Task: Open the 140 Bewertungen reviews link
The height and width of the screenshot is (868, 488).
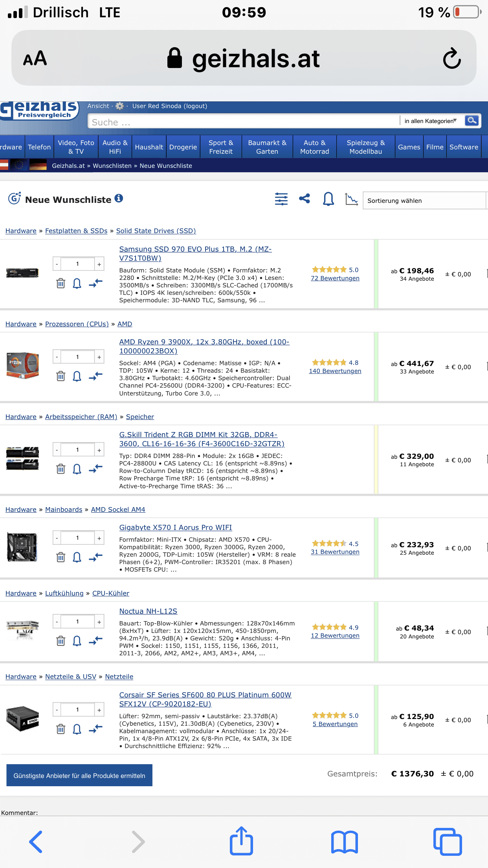Action: point(335,371)
